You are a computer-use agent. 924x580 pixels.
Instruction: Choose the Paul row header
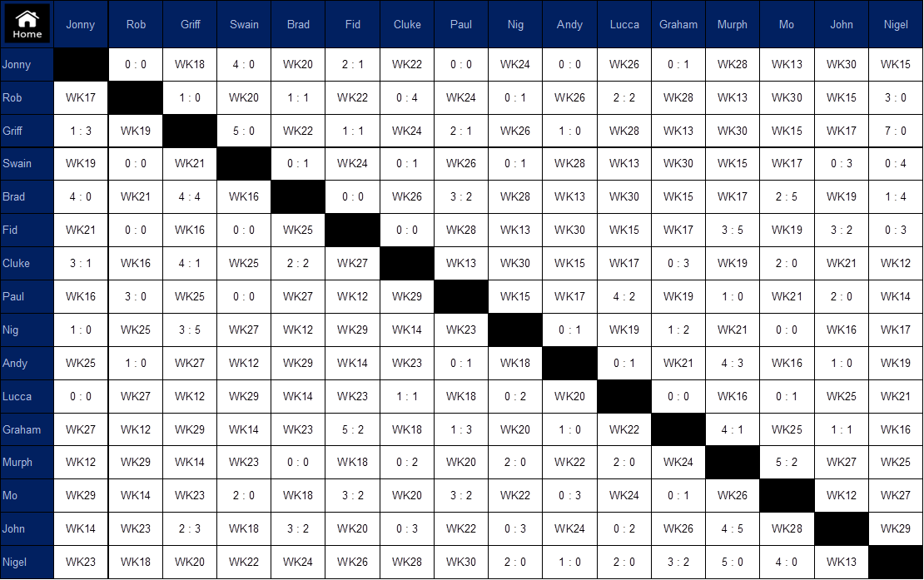point(27,297)
